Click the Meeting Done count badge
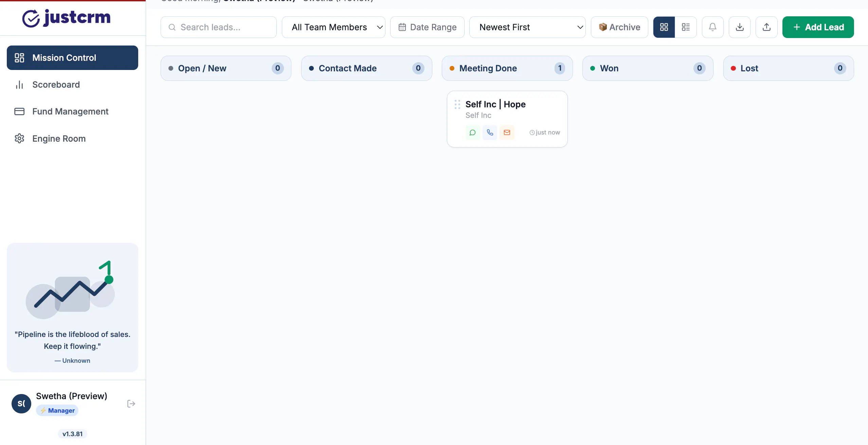This screenshot has height=445, width=868. click(x=560, y=68)
